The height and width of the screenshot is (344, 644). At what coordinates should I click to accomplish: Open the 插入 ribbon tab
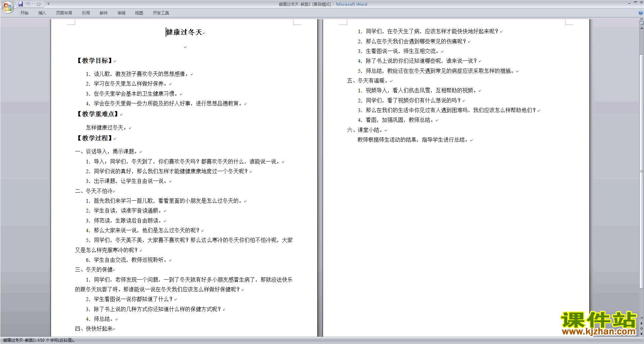coord(42,13)
